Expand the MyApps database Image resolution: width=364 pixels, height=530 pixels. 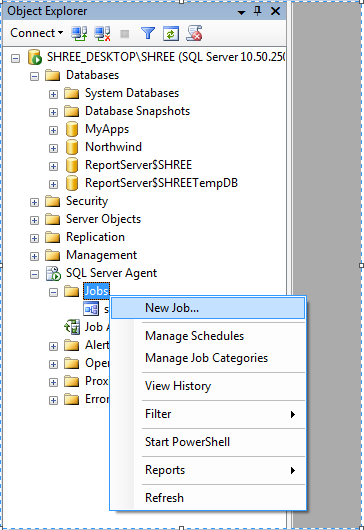pyautogui.click(x=53, y=130)
